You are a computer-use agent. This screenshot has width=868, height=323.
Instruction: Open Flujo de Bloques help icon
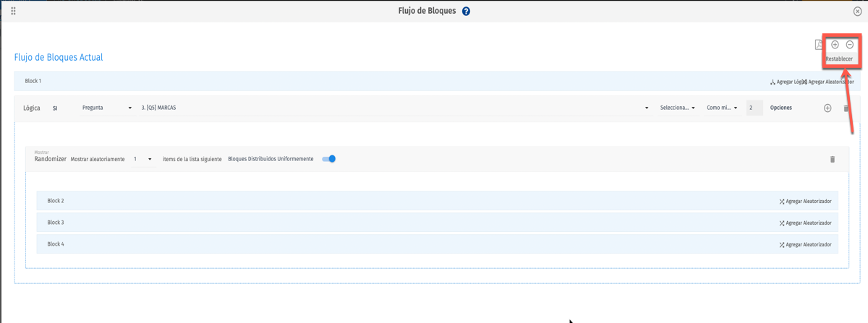pos(466,12)
